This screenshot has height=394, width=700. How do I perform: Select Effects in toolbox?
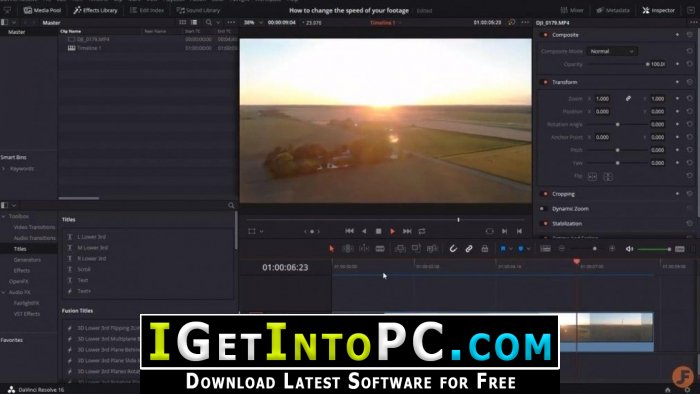[x=21, y=270]
